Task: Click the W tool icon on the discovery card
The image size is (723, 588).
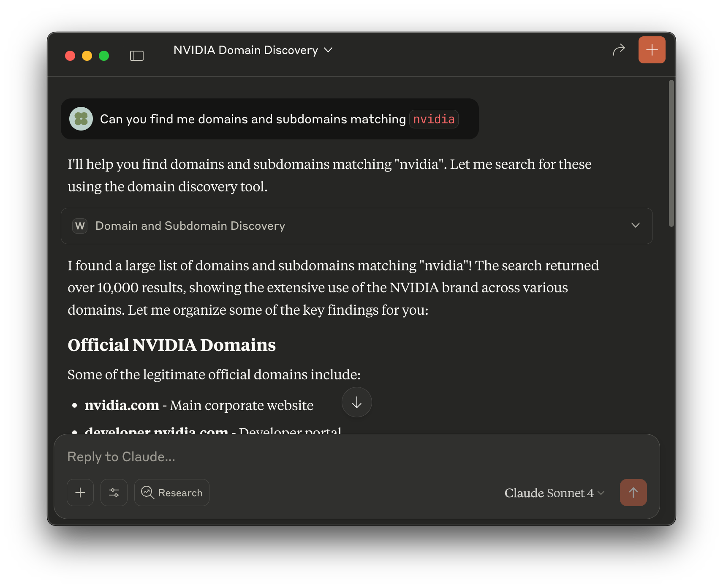Action: [x=80, y=226]
